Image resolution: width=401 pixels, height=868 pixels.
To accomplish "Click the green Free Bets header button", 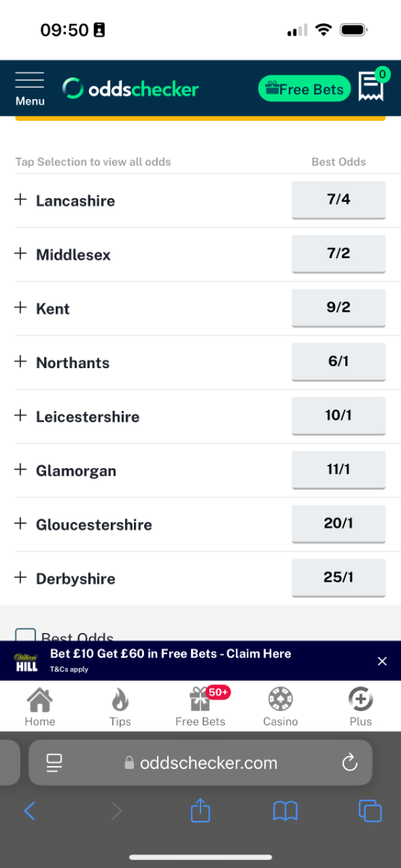I will click(x=305, y=89).
